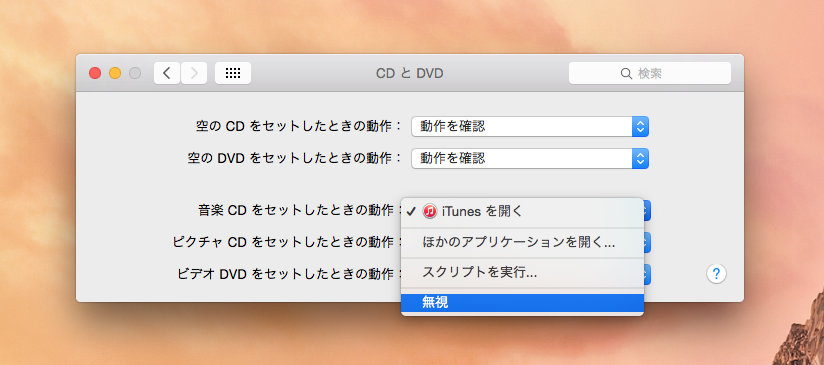Viewport: 824px width, 365px height.
Task: Click the ビデオ DVD をセットしたときの動作 label
Action: click(289, 274)
